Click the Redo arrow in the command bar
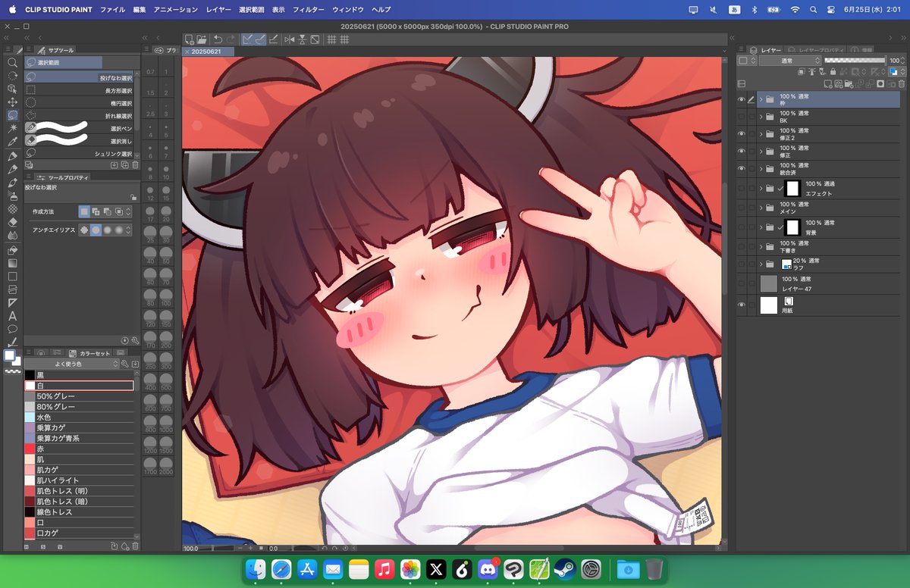The height and width of the screenshot is (588, 910). tap(230, 39)
